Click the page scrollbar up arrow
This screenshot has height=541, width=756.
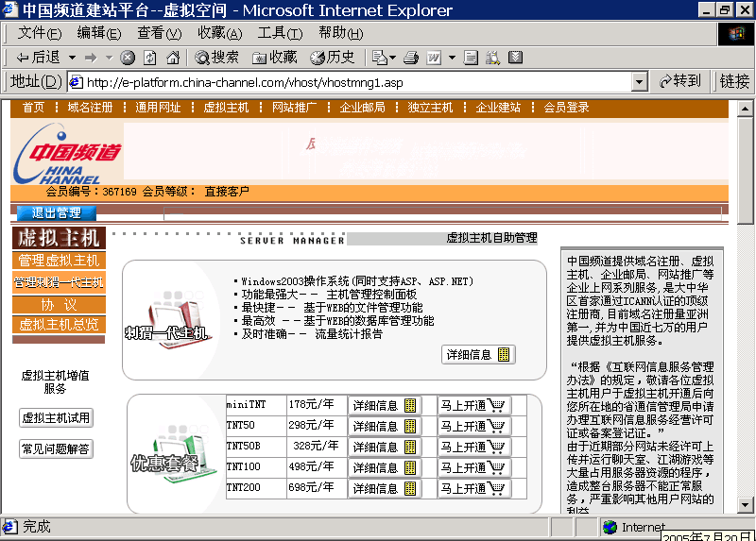pos(745,109)
